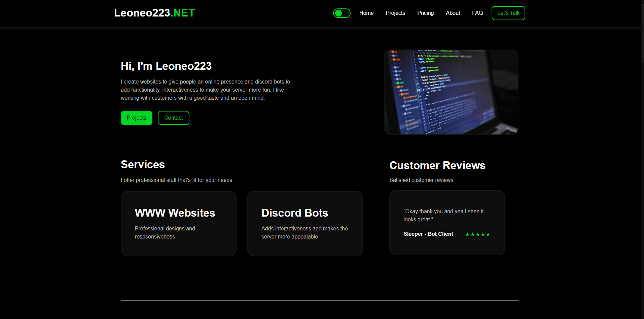The image size is (644, 319).
Task: Click the outlined Contact button
Action: [x=173, y=118]
